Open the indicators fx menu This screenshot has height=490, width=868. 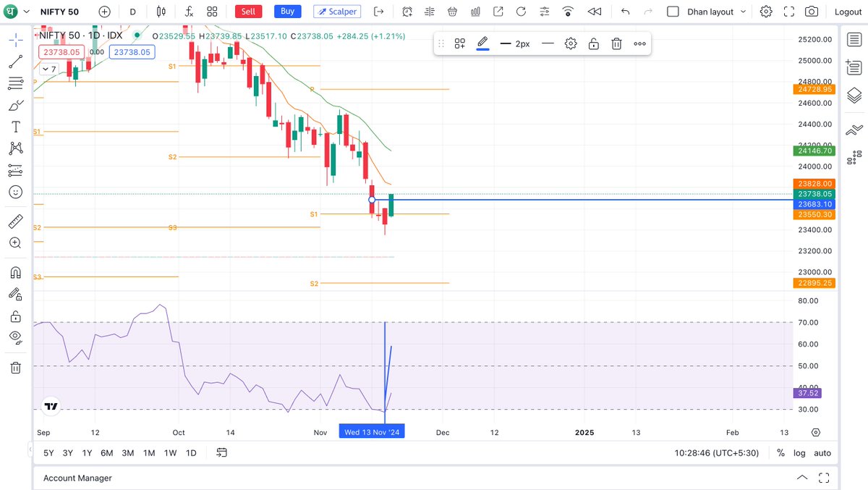click(188, 12)
